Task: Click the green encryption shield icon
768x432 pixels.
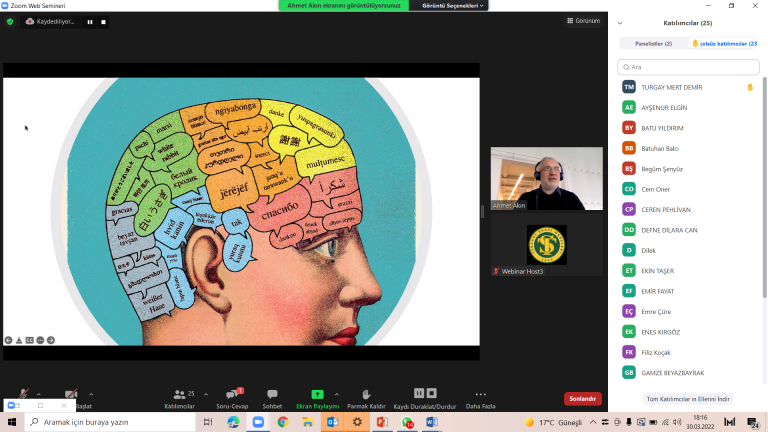Action: tap(10, 22)
